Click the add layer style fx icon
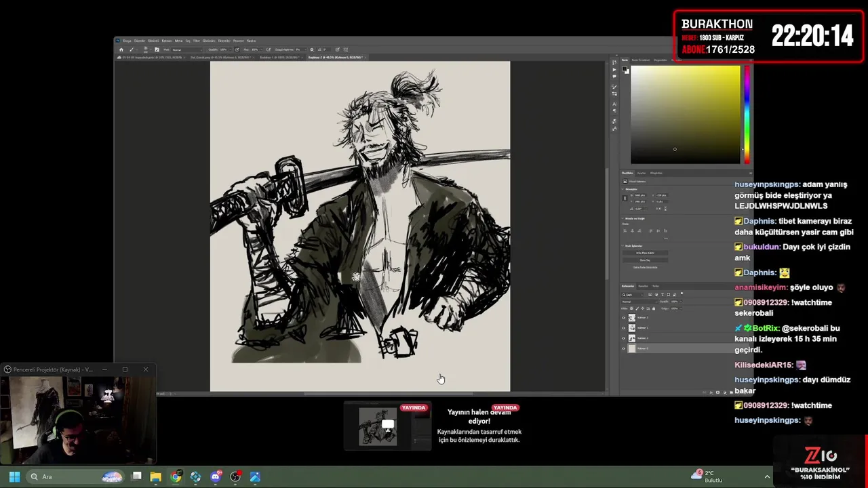 point(711,392)
